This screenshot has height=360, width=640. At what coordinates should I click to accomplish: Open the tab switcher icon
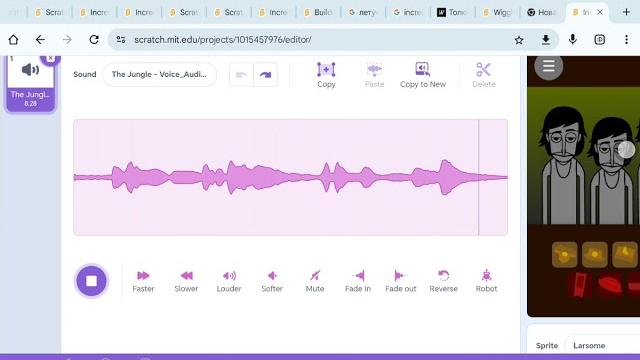tap(600, 40)
